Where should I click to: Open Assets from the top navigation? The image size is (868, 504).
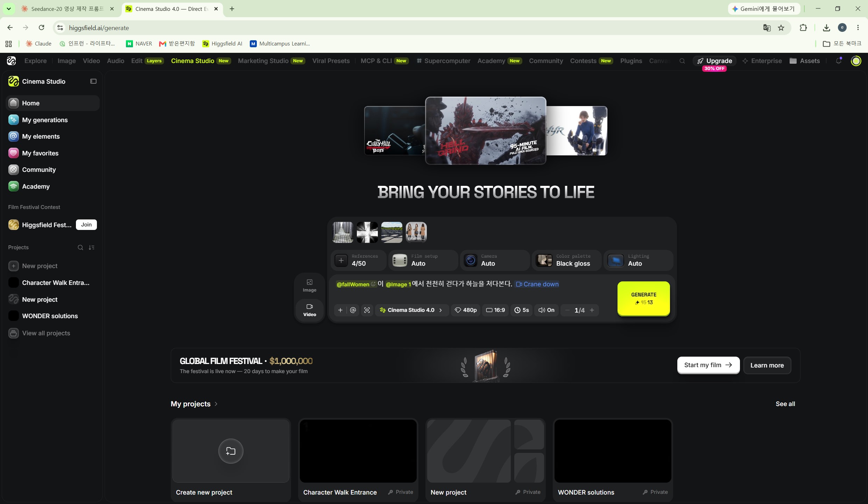tap(805, 61)
